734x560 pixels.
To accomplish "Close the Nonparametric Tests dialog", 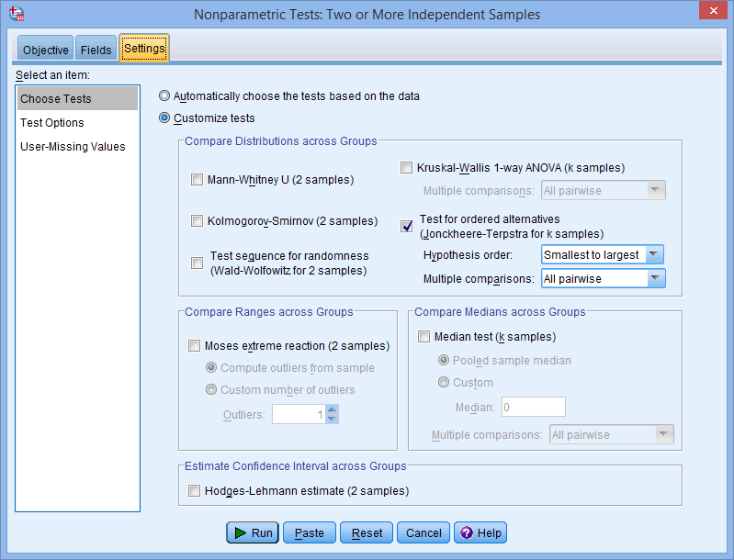I will tap(713, 10).
